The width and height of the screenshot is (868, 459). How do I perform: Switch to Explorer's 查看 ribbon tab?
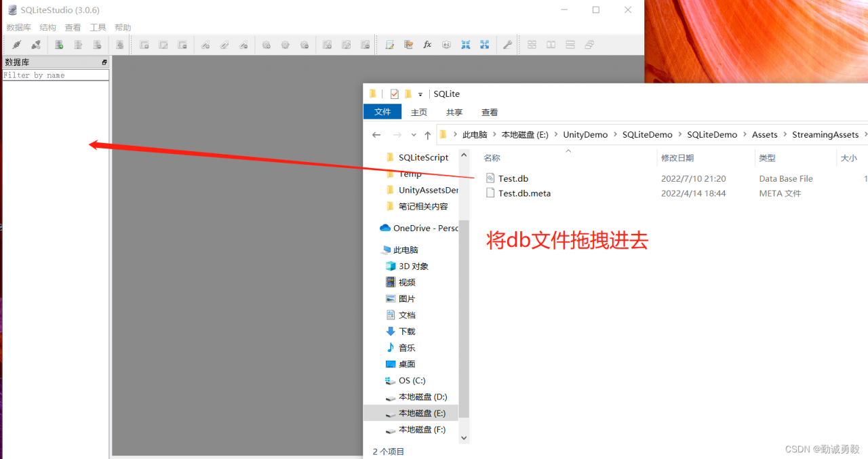coord(490,112)
